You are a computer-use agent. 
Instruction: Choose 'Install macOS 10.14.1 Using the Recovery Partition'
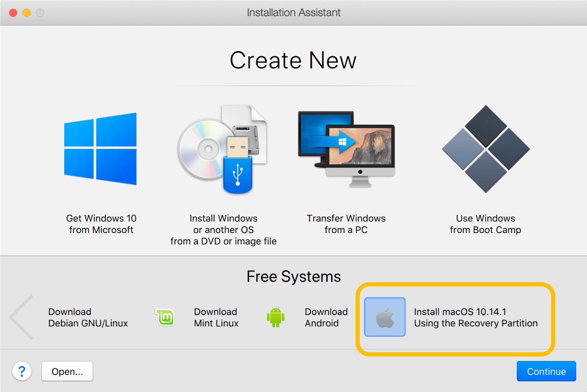point(476,317)
